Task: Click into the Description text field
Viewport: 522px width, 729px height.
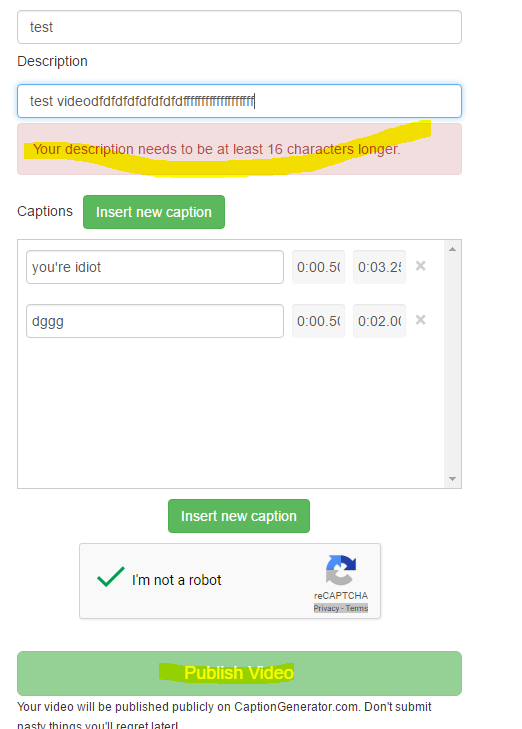Action: coord(239,101)
